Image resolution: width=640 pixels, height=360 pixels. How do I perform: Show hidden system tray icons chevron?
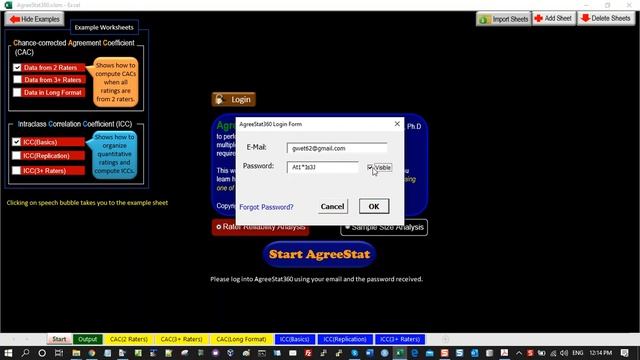(519, 353)
